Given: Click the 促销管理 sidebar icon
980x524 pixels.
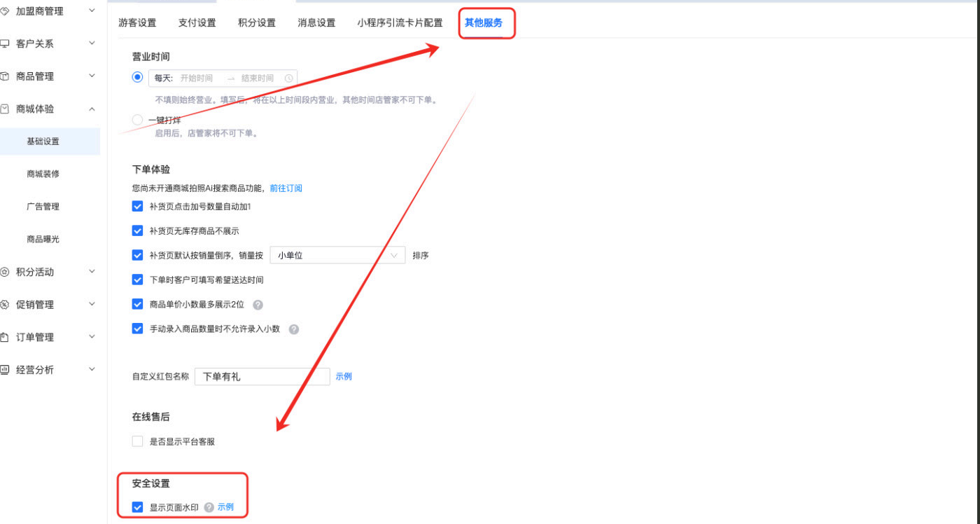Looking at the screenshot, I should (4, 305).
